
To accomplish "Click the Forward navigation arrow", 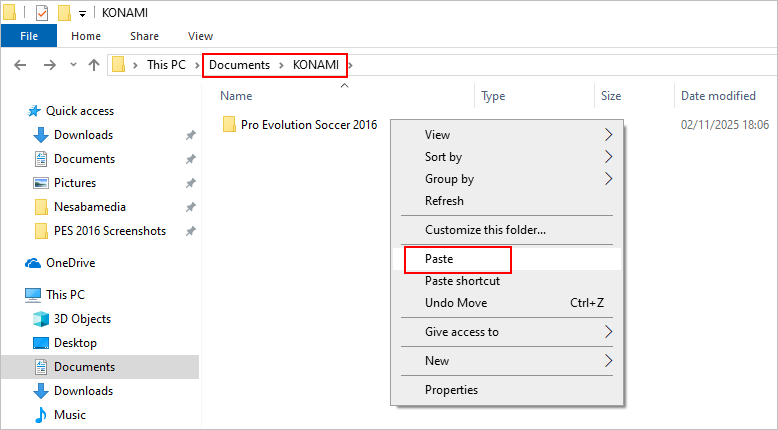I will pos(49,65).
